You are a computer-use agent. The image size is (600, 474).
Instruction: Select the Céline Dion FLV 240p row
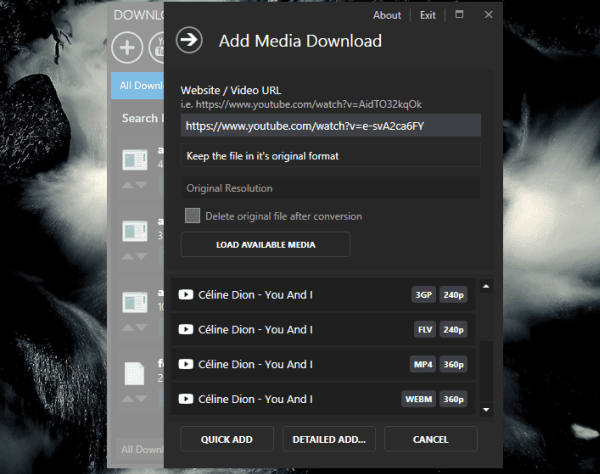click(x=322, y=330)
